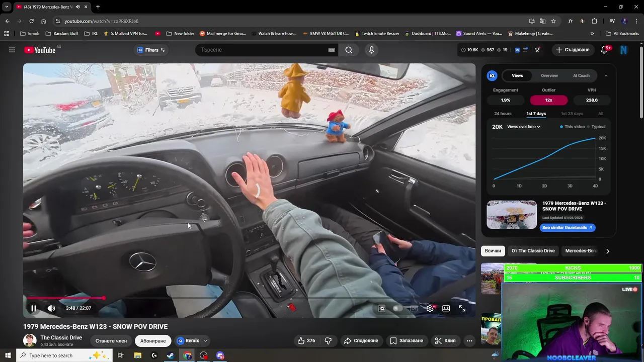
Task: Click the search magnifier button
Action: click(x=349, y=50)
